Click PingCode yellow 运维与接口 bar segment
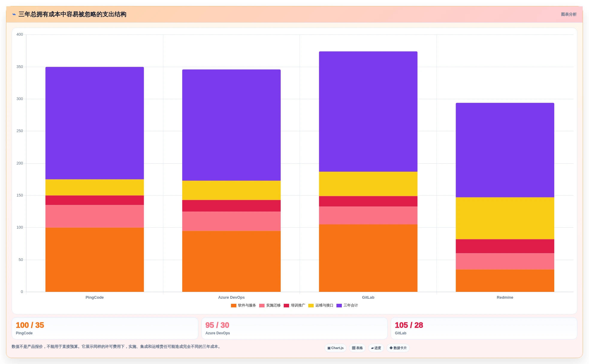 tap(95, 188)
